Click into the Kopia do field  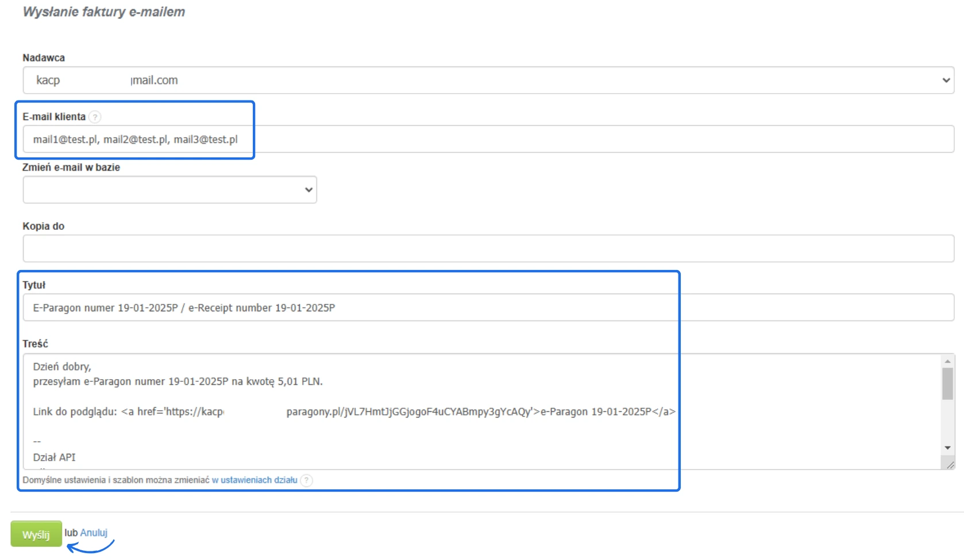(x=488, y=249)
